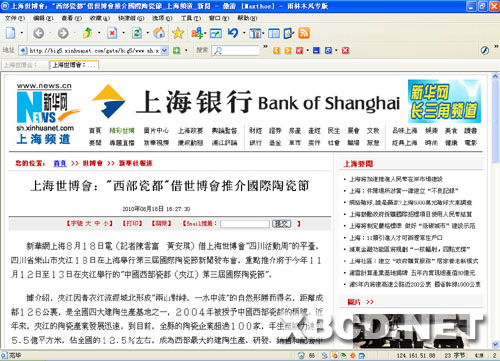Click the blue Undo arrow icon
The height and width of the screenshot is (361, 500).
coord(233,33)
